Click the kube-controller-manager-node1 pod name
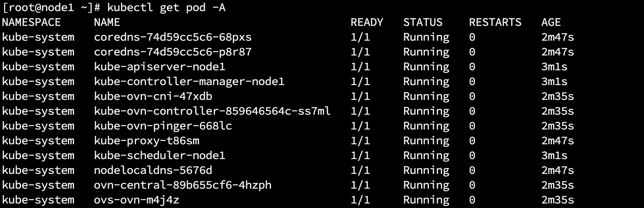 189,81
